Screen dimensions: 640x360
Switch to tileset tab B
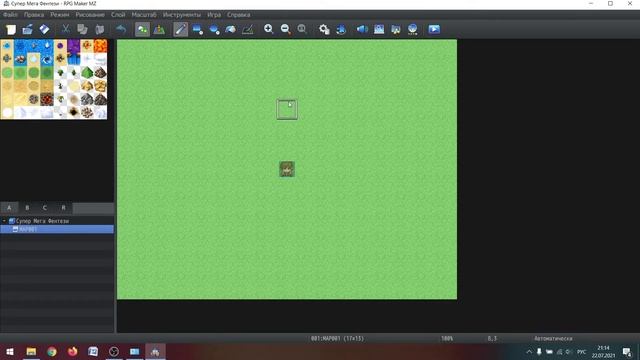click(x=27, y=208)
